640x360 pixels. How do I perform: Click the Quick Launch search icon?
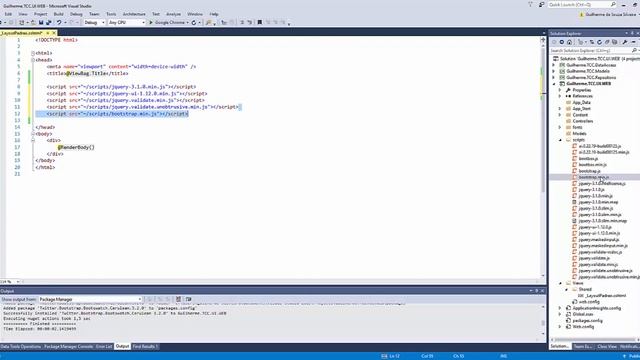point(613,4)
